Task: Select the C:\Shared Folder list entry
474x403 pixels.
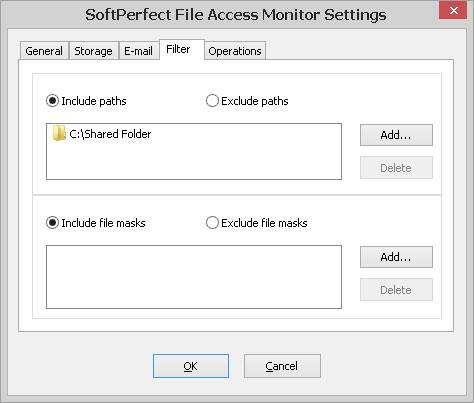Action: [x=102, y=134]
